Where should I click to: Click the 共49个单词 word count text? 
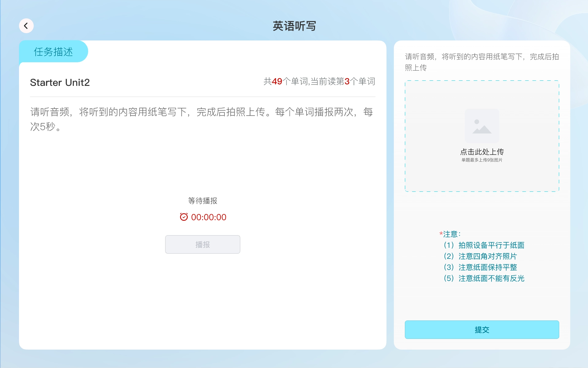point(286,81)
